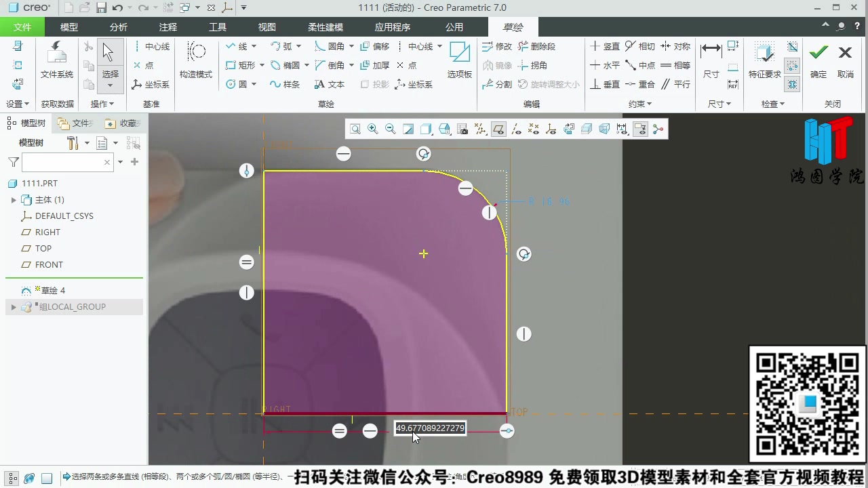Click the Divide (分割) tool
868x488 pixels.
(x=497, y=85)
